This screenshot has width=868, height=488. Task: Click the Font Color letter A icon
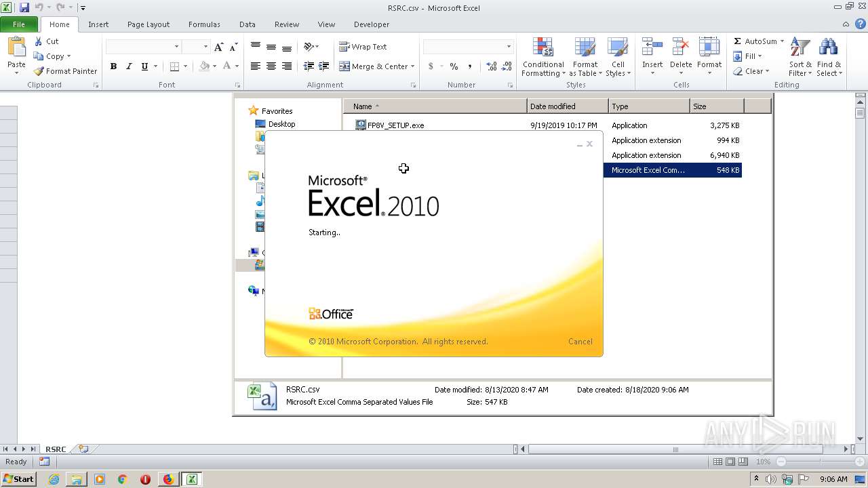(x=226, y=66)
